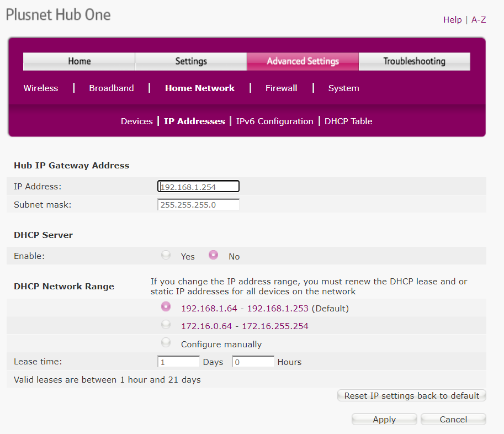View the DHCP Table page

(348, 121)
